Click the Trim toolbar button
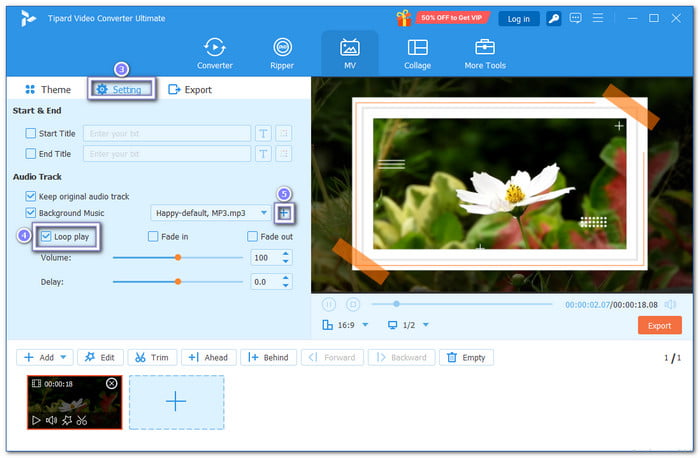 [x=152, y=357]
